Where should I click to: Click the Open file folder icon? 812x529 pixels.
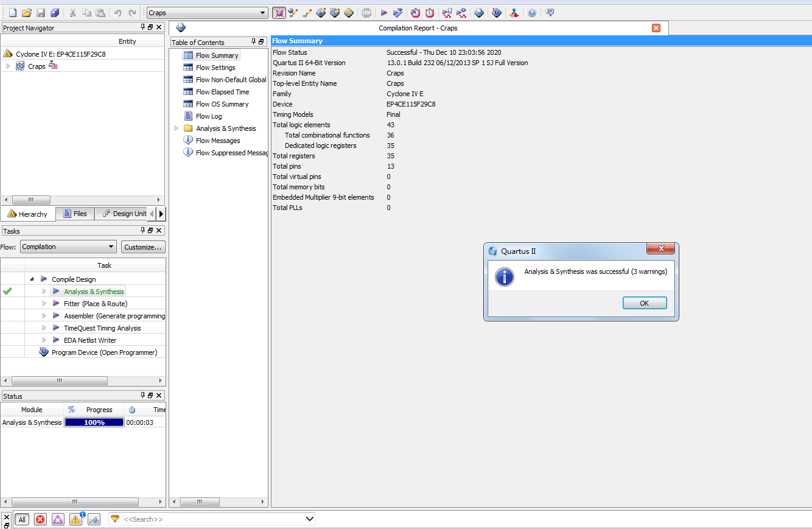point(26,13)
